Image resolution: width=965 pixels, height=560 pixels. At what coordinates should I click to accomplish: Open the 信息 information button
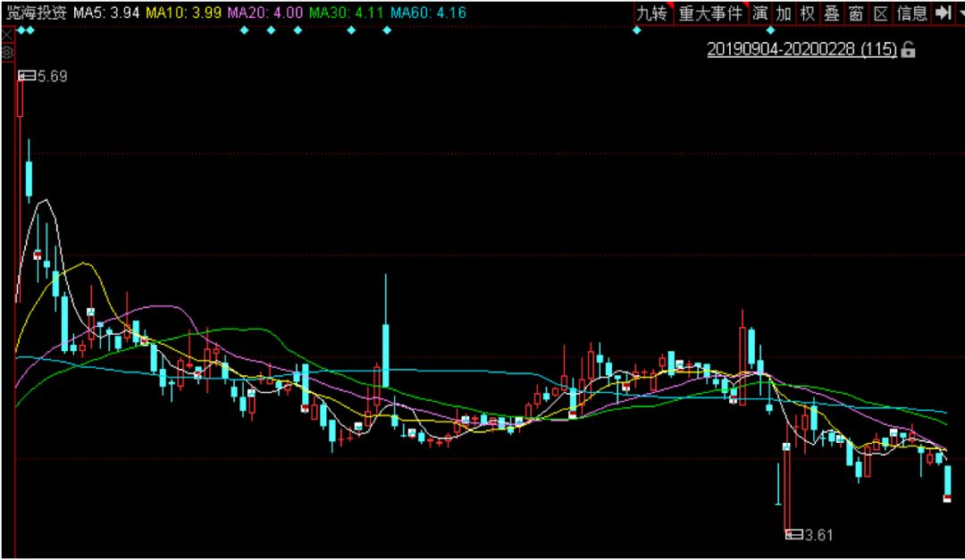point(912,13)
